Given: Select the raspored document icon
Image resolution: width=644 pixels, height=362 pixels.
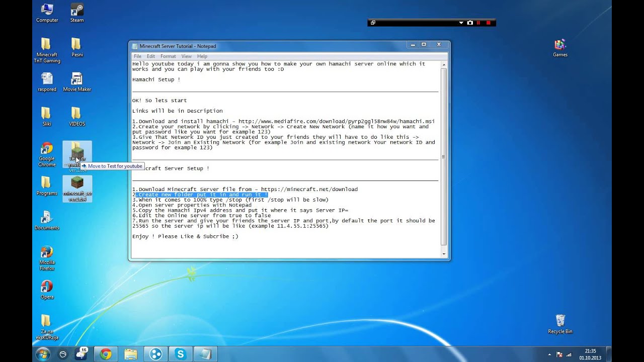Looking at the screenshot, I should coord(47,82).
